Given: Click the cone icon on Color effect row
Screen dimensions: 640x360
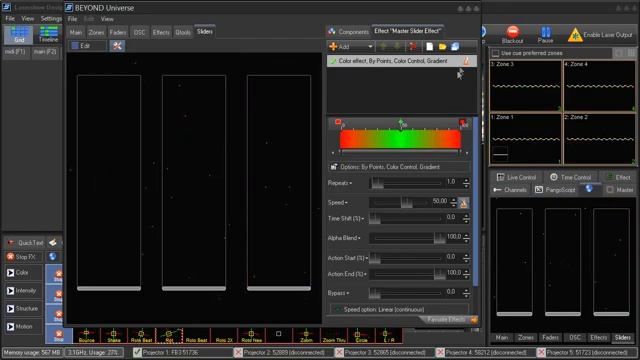Looking at the screenshot, I should coord(466,61).
